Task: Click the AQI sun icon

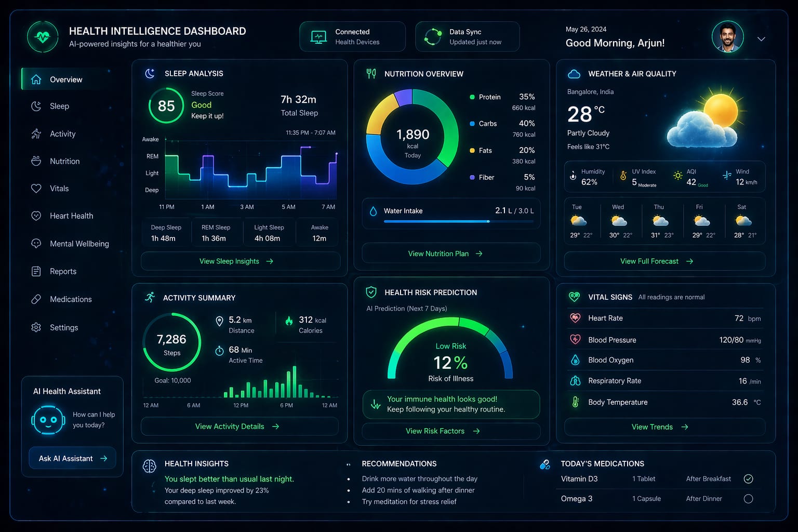Action: click(x=677, y=176)
